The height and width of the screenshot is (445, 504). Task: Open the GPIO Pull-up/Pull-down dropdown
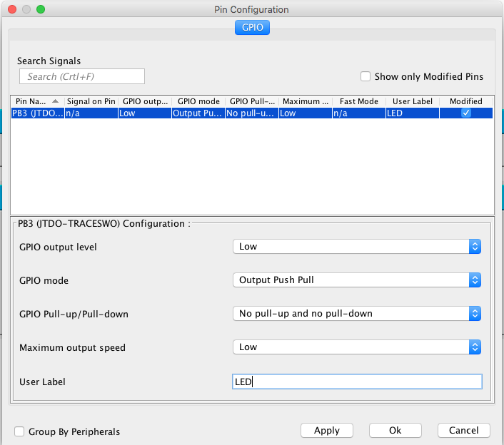(357, 313)
